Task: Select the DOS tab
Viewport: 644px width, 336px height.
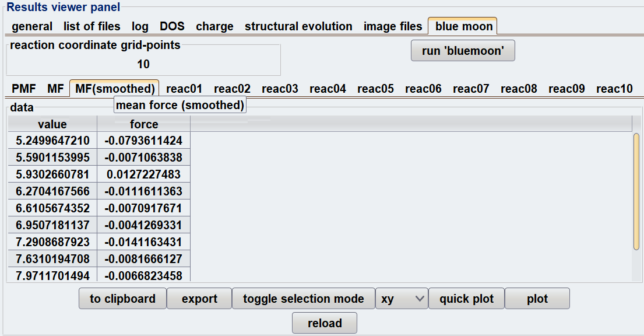Action: point(172,26)
